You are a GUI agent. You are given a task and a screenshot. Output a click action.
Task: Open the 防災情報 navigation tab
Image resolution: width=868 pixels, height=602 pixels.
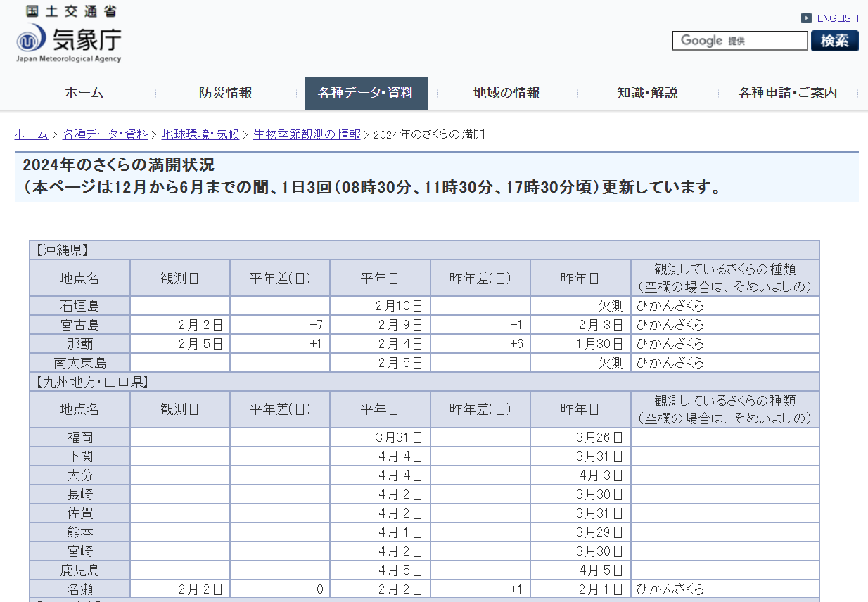pyautogui.click(x=225, y=93)
